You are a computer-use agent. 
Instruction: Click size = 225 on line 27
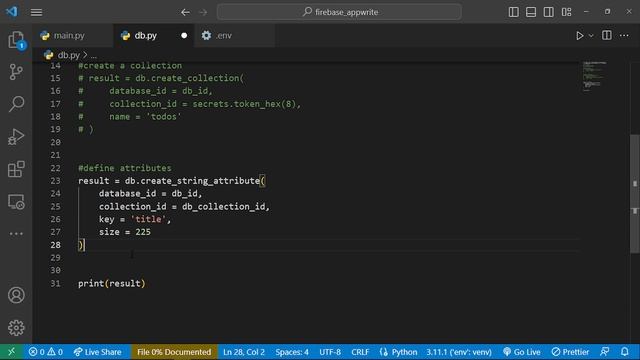(124, 232)
